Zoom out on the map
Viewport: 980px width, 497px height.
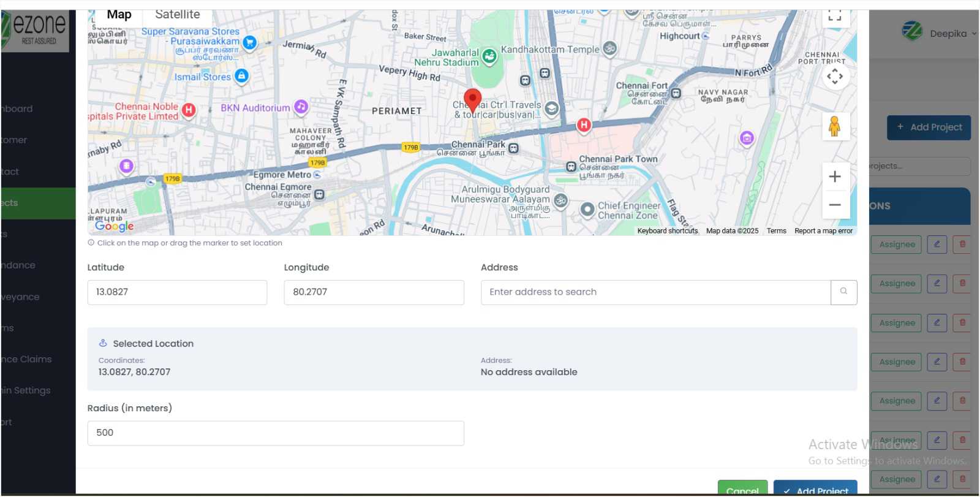point(834,205)
